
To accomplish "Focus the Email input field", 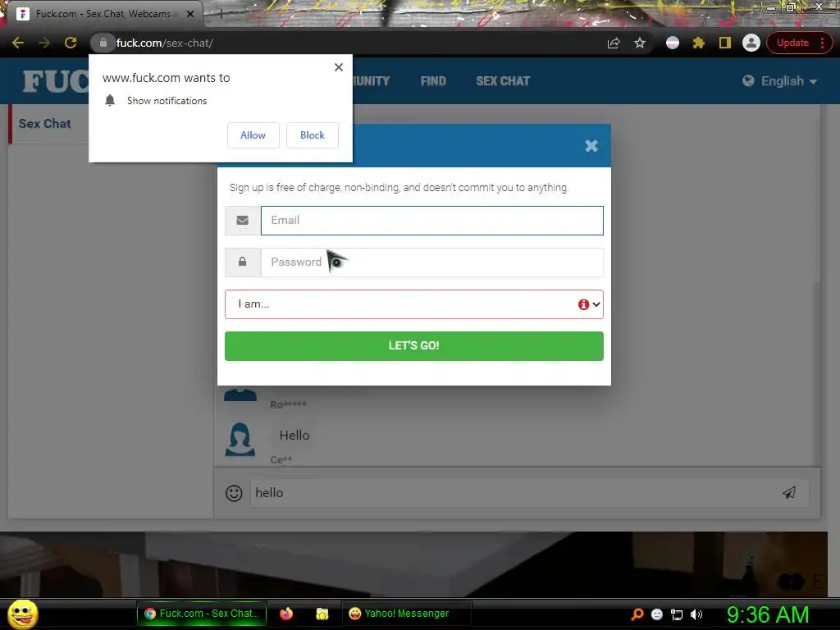I will pyautogui.click(x=431, y=220).
